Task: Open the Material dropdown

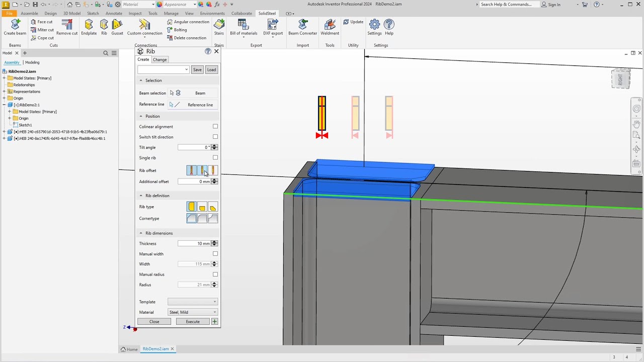Action: [193, 312]
